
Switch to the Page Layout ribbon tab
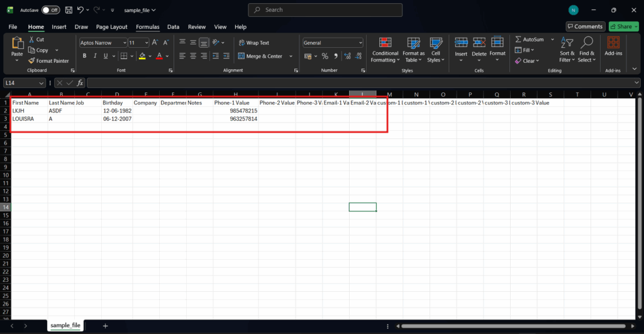[111, 27]
